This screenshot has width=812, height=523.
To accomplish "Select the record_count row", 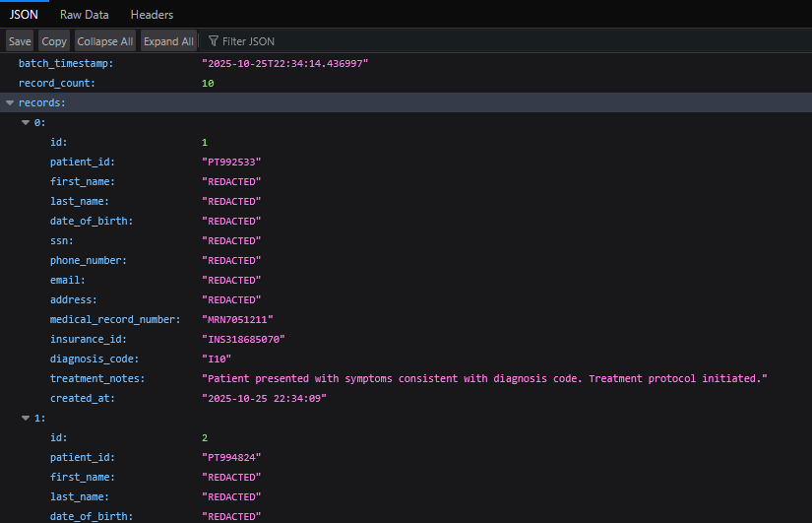I will (x=57, y=83).
